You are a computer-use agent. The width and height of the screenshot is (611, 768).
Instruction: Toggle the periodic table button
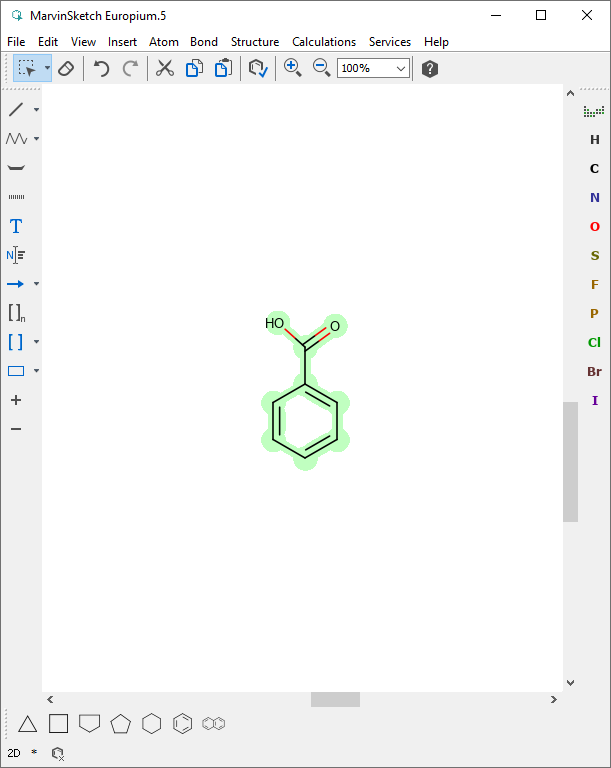[594, 111]
